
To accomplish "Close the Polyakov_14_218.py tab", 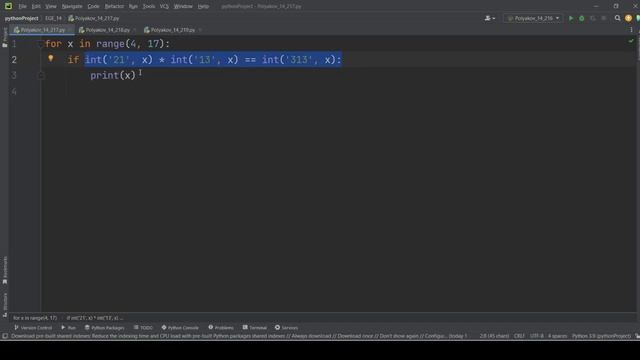I will coord(134,30).
